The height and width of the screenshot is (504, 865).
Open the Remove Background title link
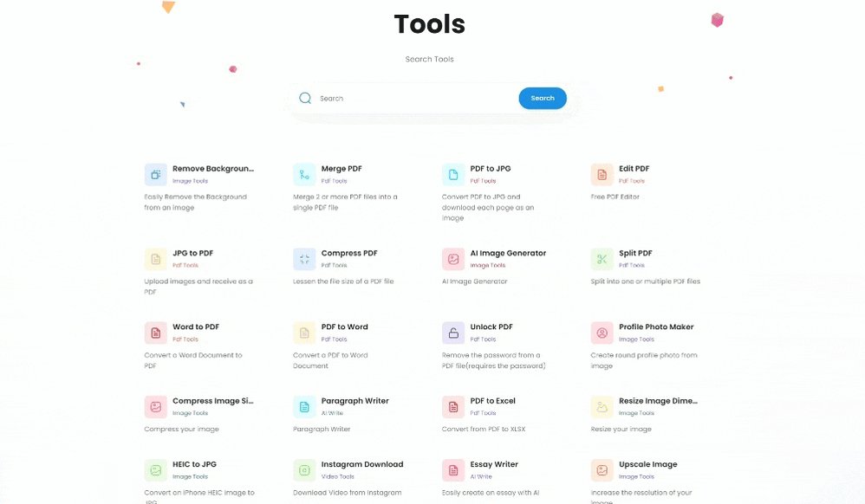[213, 169]
